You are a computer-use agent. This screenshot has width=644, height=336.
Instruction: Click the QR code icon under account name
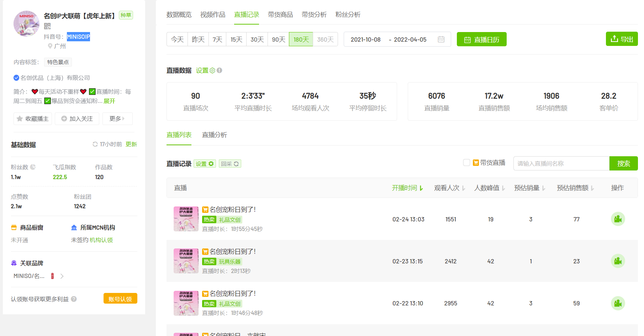point(47,26)
